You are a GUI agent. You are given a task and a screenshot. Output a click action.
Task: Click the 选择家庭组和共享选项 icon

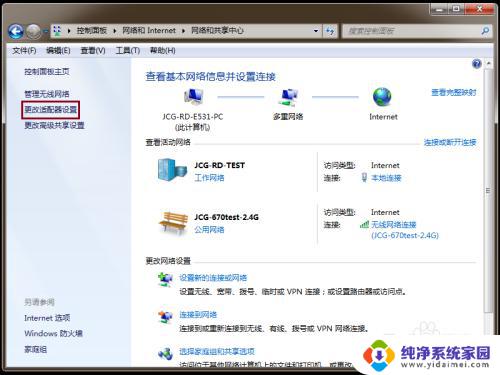(x=165, y=353)
